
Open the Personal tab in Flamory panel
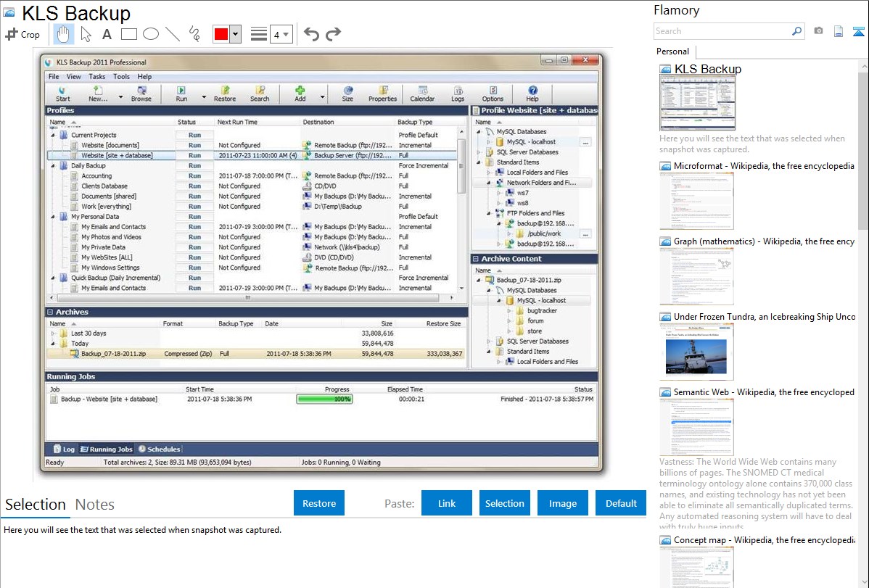(672, 51)
